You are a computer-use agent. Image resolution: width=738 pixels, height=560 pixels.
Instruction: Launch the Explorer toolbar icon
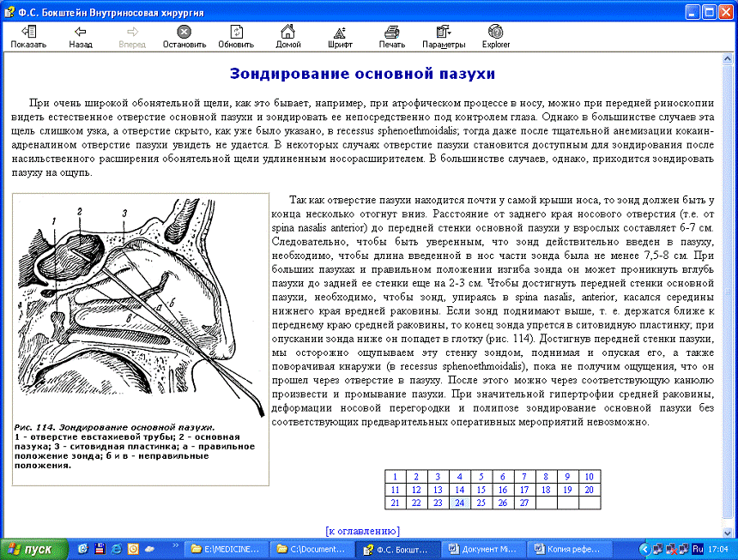[495, 36]
